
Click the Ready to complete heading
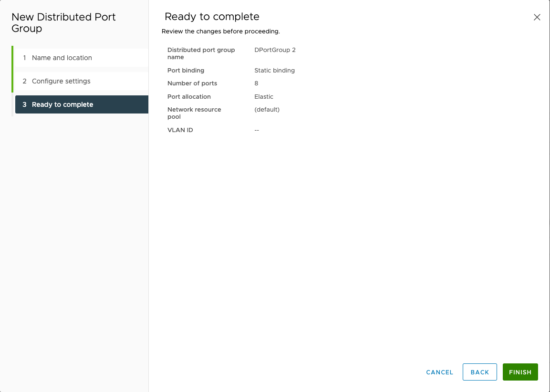[212, 16]
